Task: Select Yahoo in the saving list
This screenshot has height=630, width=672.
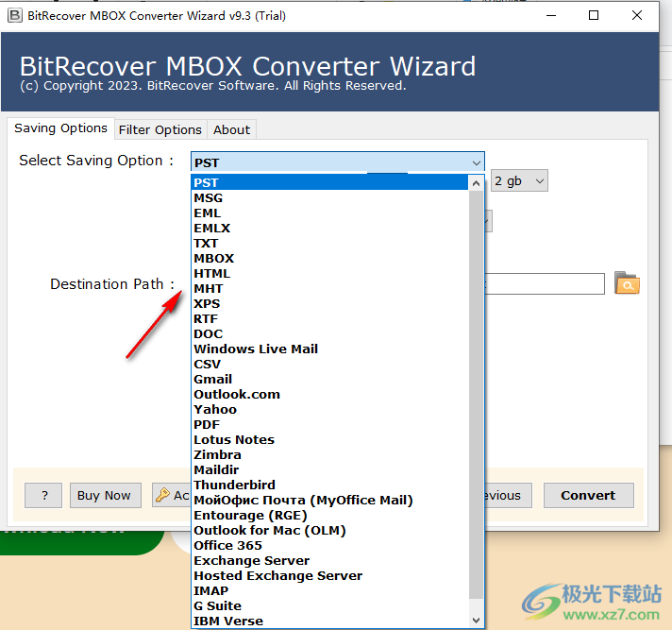Action: coord(329,410)
